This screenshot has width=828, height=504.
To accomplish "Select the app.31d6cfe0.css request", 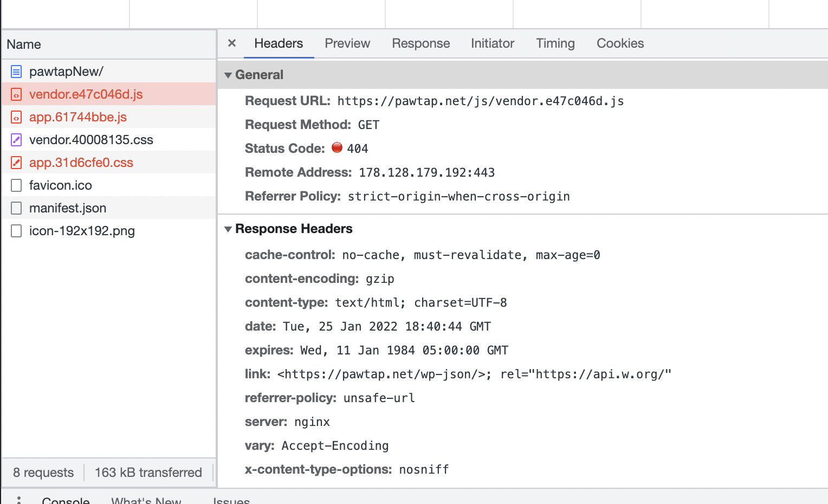I will pyautogui.click(x=108, y=163).
